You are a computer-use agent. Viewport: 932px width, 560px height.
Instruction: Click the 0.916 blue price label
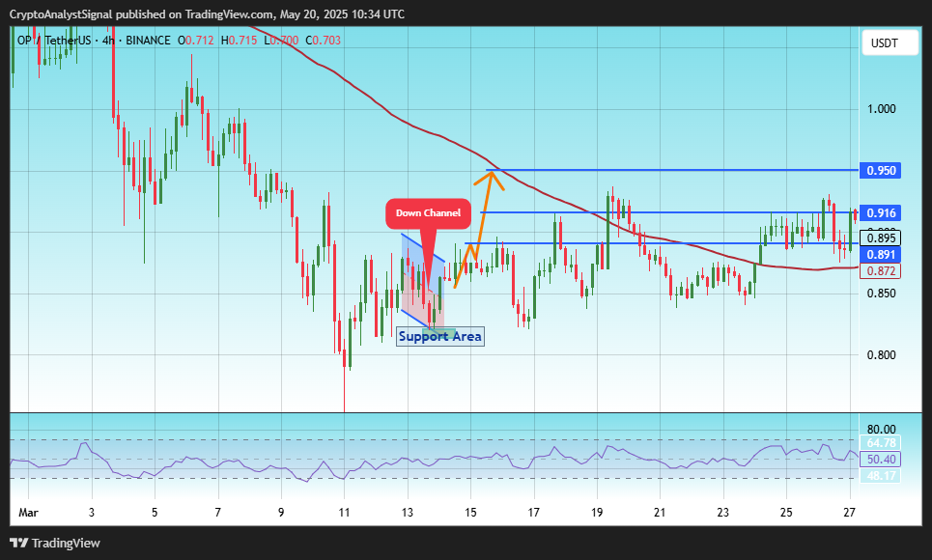click(x=880, y=212)
